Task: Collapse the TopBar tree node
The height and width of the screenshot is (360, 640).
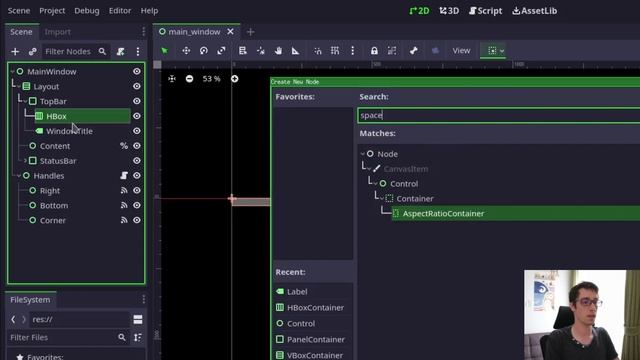Action: (25, 102)
